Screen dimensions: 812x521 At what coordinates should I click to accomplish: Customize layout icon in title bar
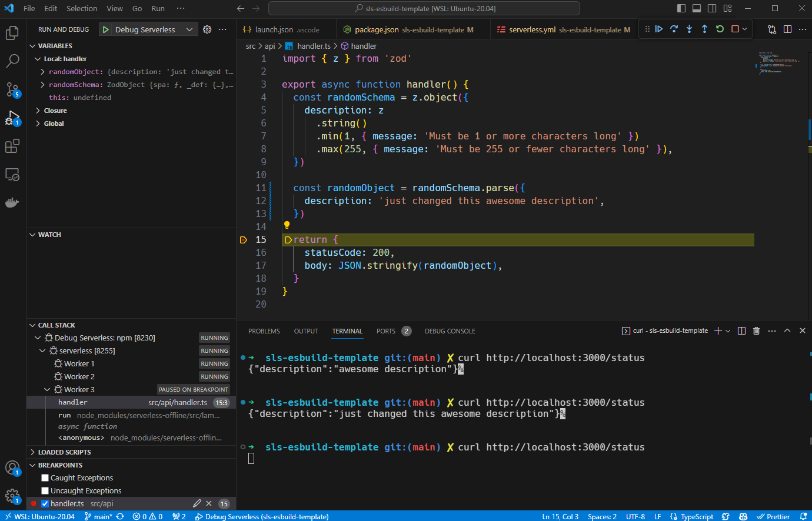[728, 8]
